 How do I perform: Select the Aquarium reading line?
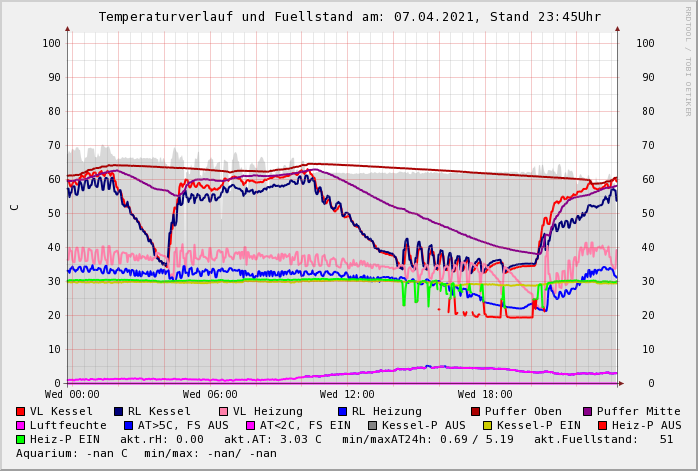click(146, 453)
